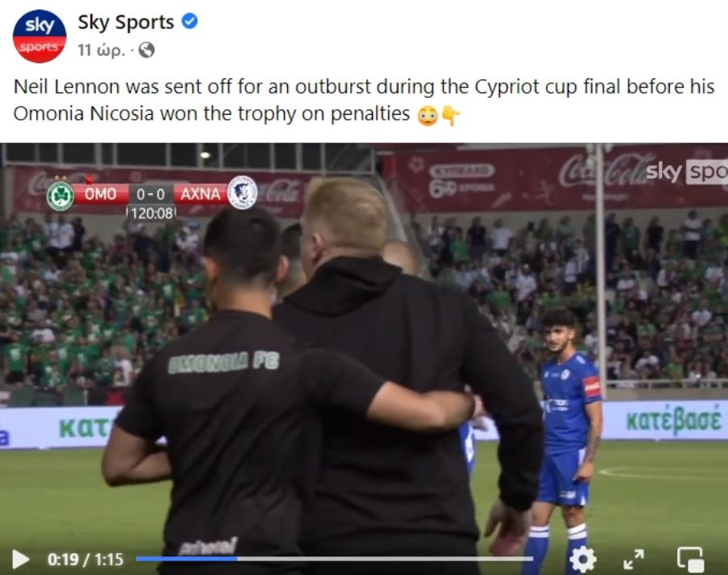
Task: Expand the video to fullscreen
Action: (633, 559)
